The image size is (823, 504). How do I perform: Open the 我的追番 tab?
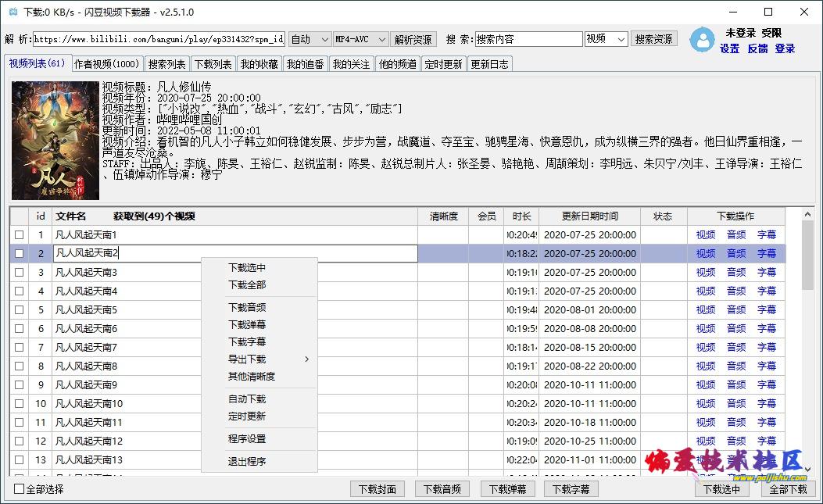click(306, 64)
